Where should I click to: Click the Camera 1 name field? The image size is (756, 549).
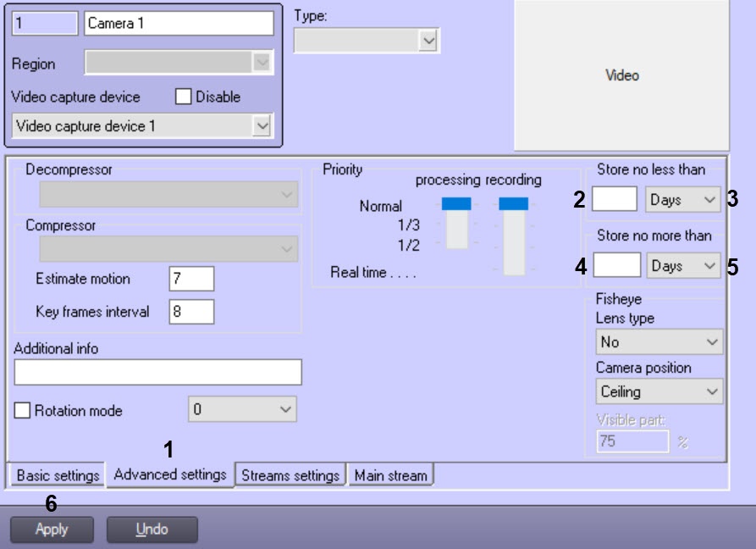pos(179,23)
